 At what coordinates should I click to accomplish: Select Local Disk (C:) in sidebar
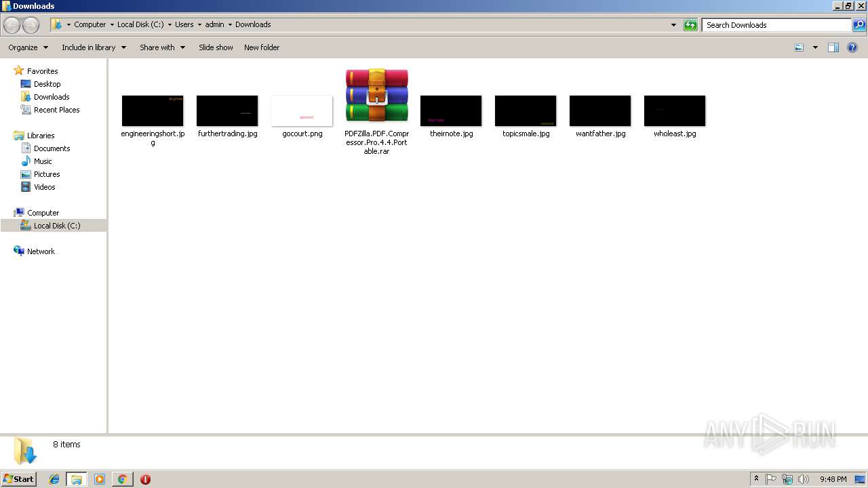point(57,226)
